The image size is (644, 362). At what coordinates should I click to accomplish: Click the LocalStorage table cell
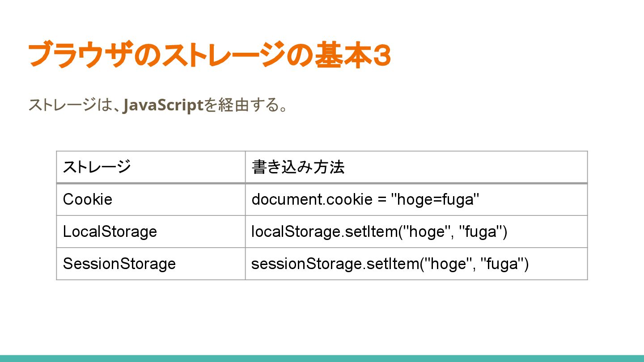pos(151,232)
